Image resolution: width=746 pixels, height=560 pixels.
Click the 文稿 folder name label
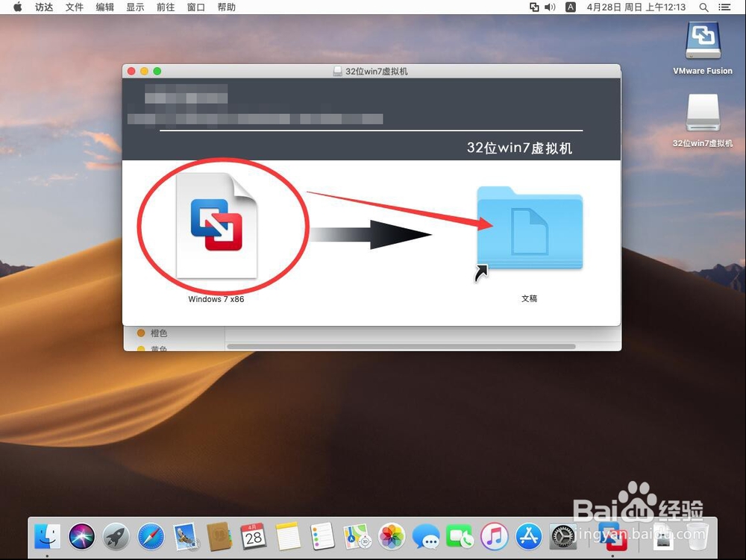click(529, 298)
